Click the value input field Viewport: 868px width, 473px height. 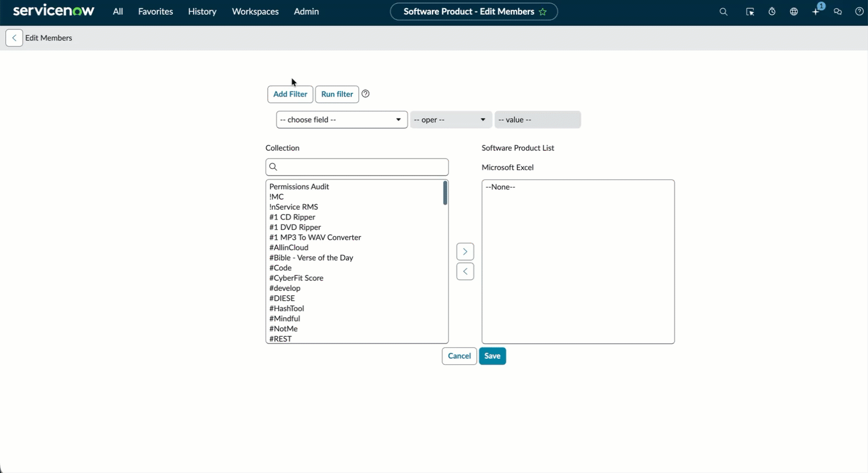pyautogui.click(x=538, y=120)
